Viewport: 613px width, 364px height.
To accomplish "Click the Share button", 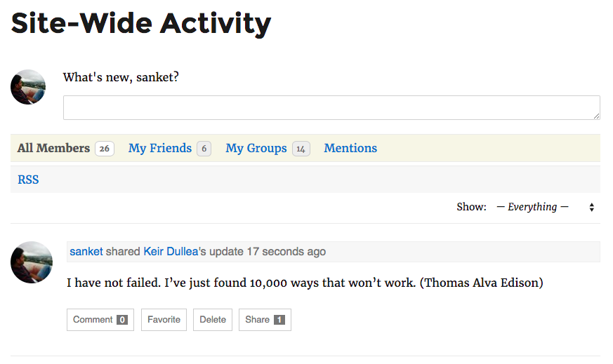I will pyautogui.click(x=265, y=319).
